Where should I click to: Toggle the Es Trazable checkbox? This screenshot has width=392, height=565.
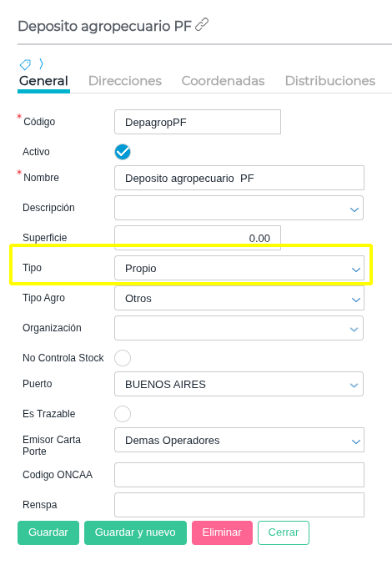pos(123,414)
